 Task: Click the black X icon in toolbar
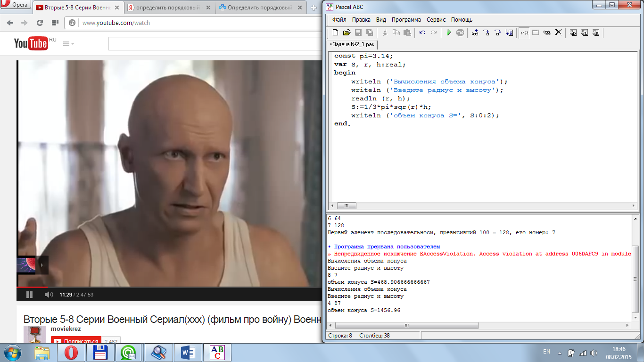pyautogui.click(x=558, y=33)
